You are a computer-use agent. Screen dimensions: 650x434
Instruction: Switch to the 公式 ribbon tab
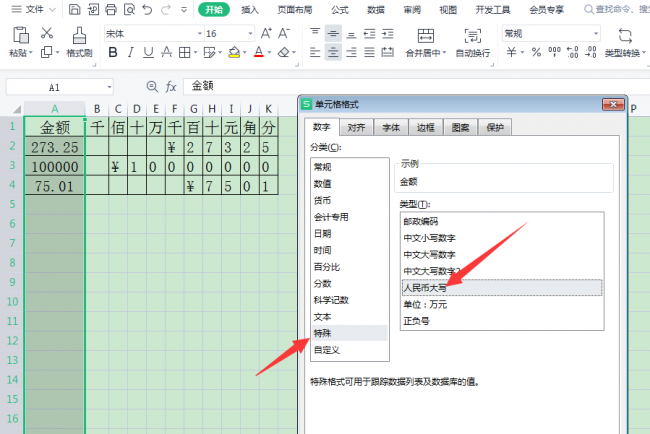point(340,10)
